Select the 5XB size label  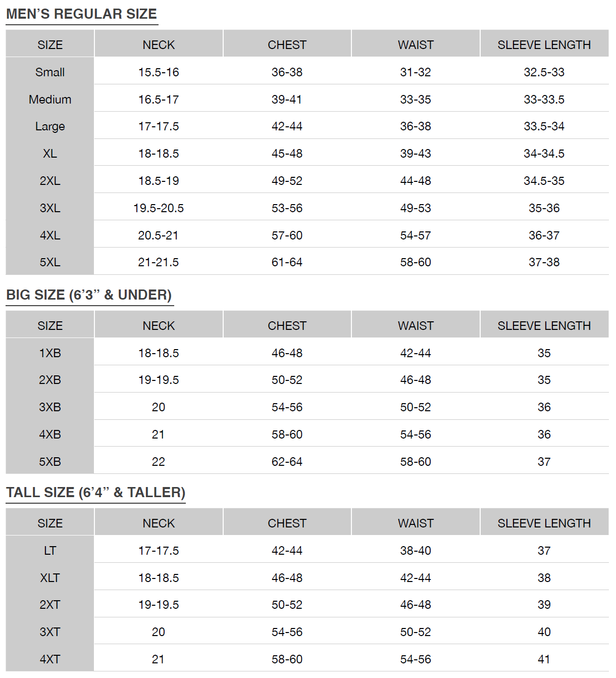[50, 462]
